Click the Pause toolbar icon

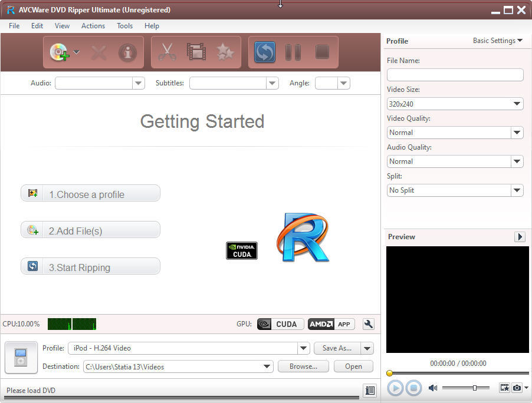(293, 52)
